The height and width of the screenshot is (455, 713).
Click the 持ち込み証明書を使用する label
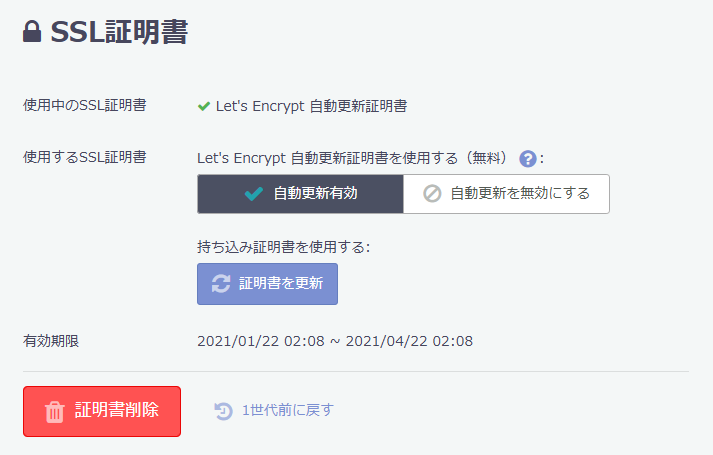(x=283, y=247)
